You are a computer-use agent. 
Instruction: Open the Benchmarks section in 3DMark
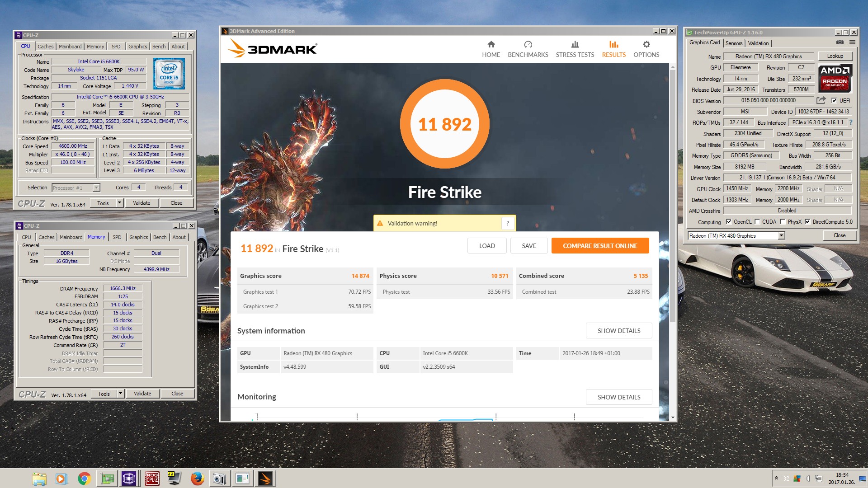(x=528, y=49)
